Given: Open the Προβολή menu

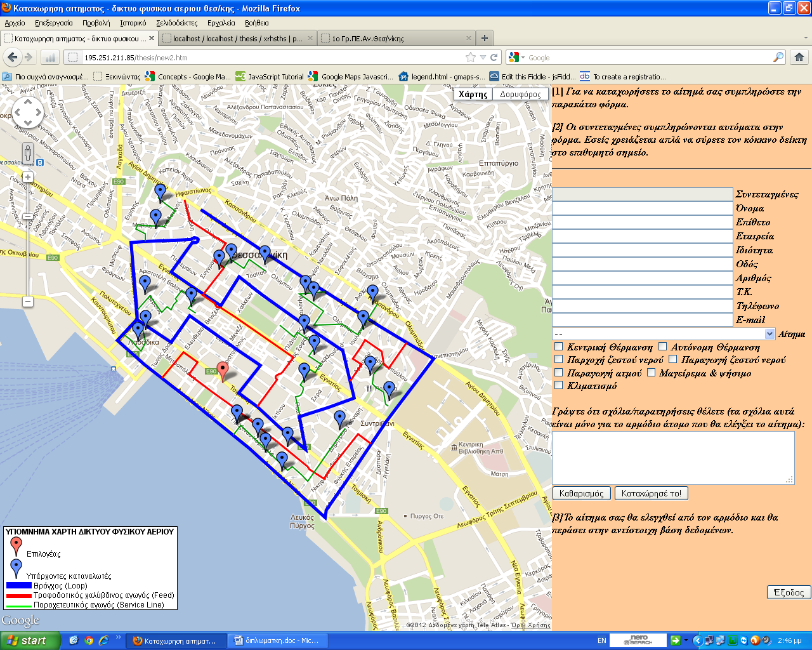Looking at the screenshot, I should coord(96,23).
